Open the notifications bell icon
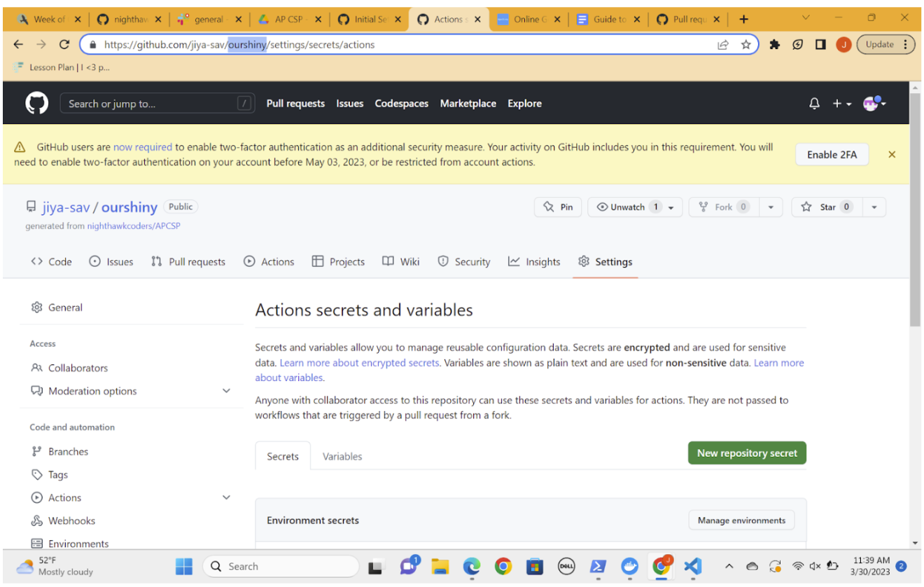 [x=814, y=104]
